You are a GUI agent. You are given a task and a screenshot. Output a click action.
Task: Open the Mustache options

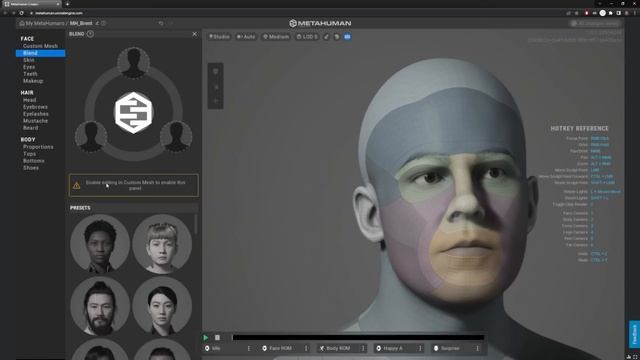coord(35,121)
